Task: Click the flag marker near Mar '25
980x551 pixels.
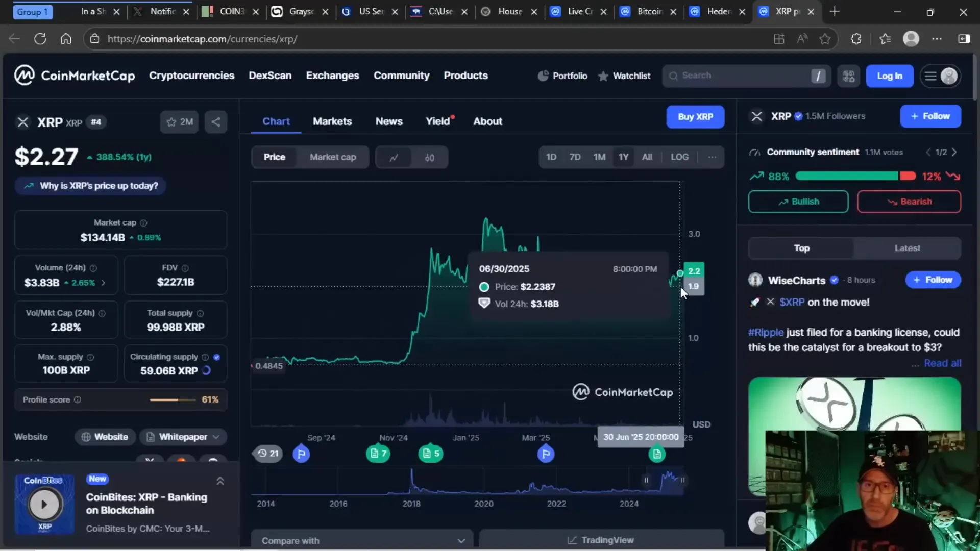Action: tap(546, 454)
